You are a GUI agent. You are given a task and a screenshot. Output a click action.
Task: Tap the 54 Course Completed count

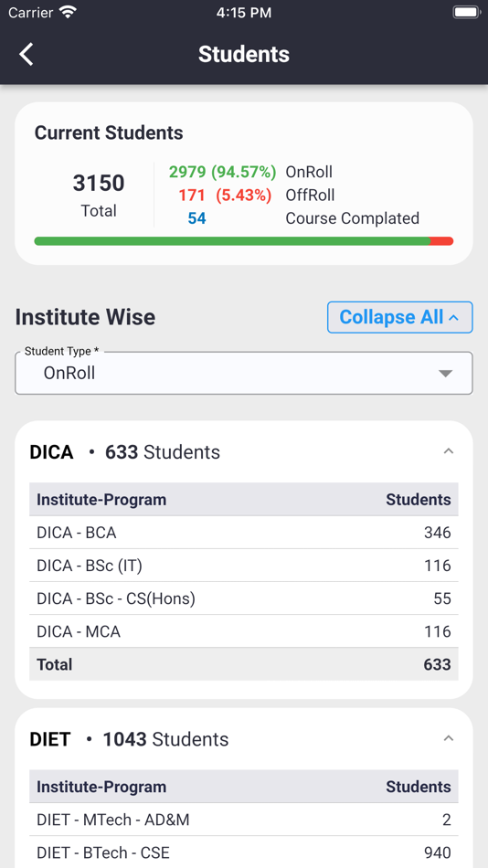click(196, 218)
